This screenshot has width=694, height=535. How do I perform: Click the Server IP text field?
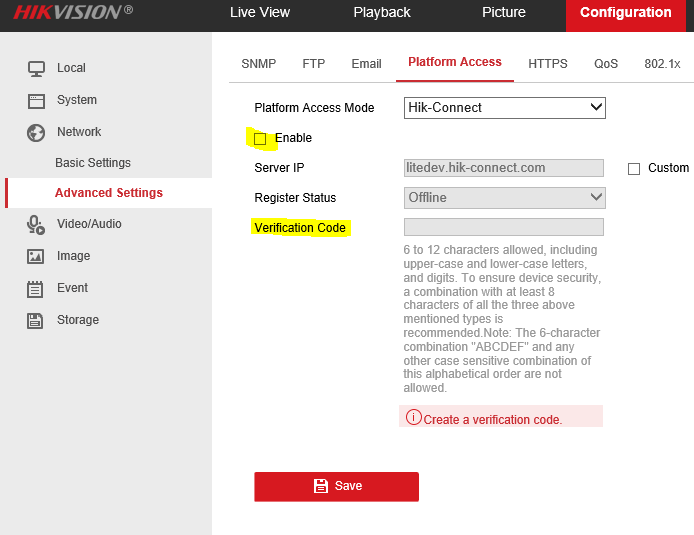pyautogui.click(x=504, y=168)
